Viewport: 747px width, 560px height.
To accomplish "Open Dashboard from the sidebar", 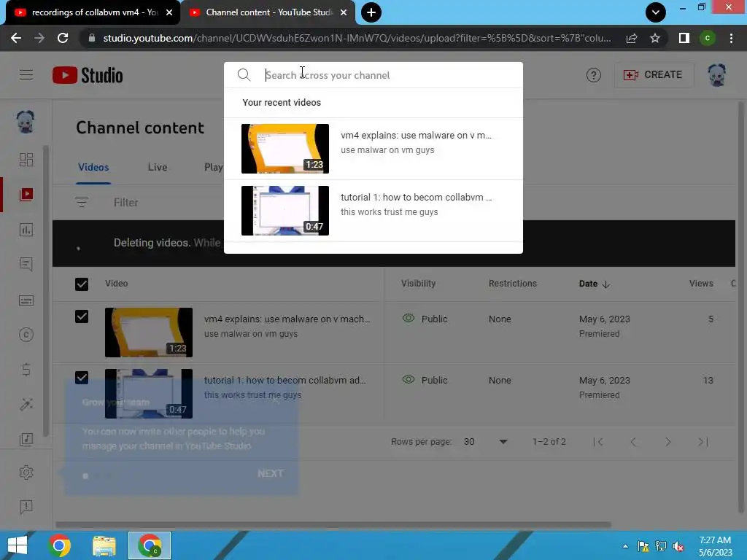I will (x=26, y=160).
